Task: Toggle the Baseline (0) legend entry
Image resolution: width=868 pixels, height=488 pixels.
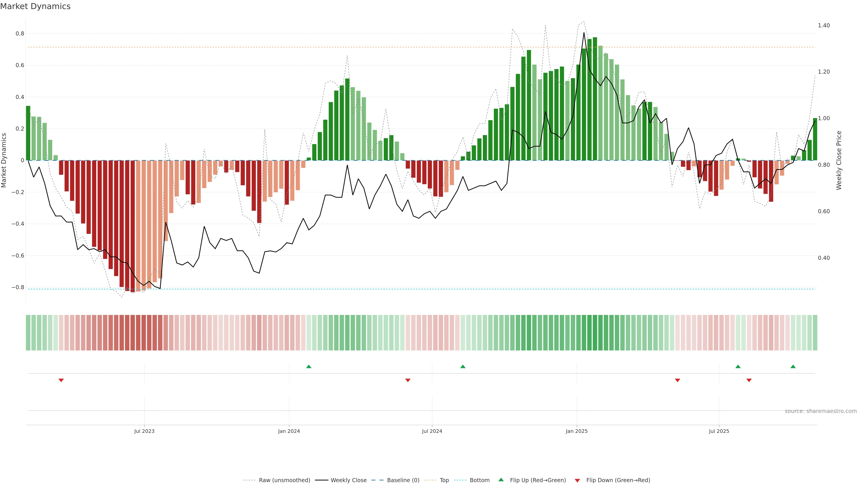Action: pyautogui.click(x=403, y=480)
